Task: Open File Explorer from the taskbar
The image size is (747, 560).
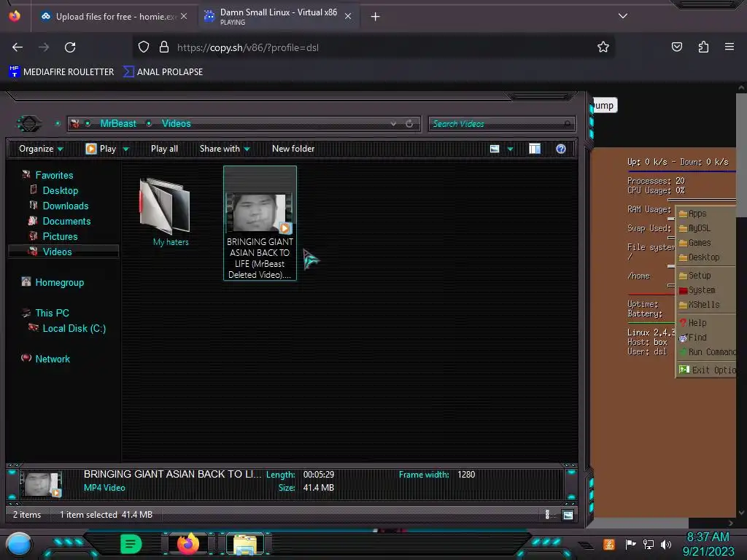Action: coord(245,544)
